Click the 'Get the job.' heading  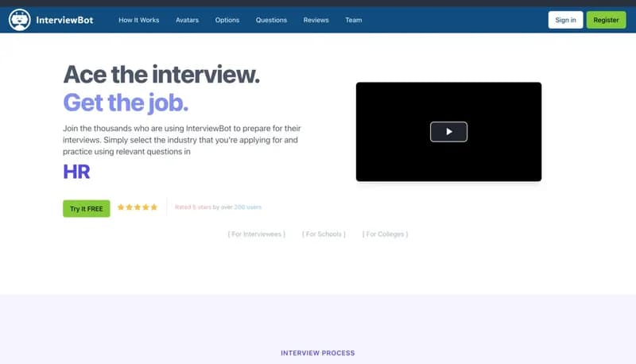[x=126, y=103]
